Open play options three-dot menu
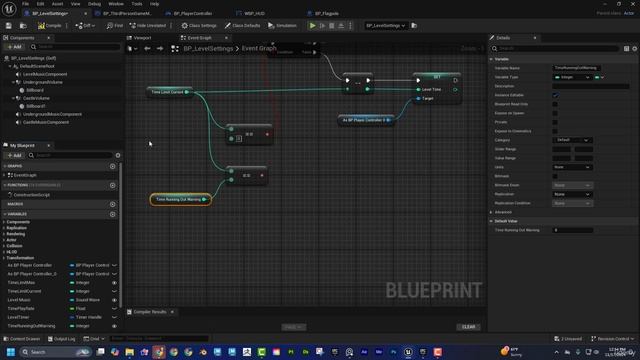 (350, 26)
